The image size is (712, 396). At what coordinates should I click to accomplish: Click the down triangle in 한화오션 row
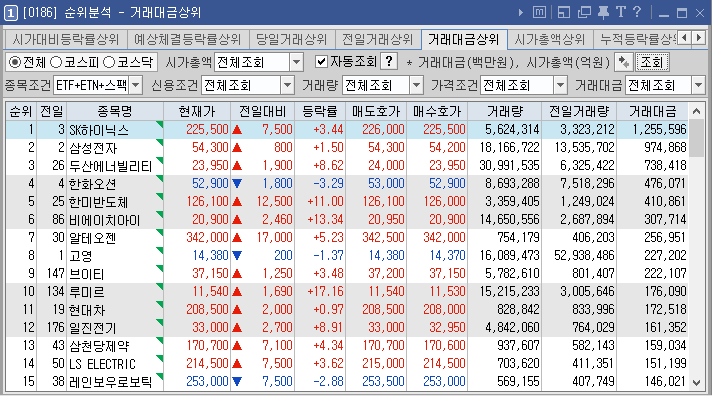237,183
